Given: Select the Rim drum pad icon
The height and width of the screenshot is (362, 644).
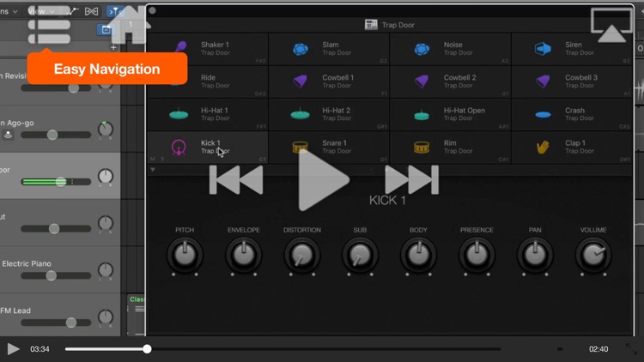Looking at the screenshot, I should click(422, 147).
